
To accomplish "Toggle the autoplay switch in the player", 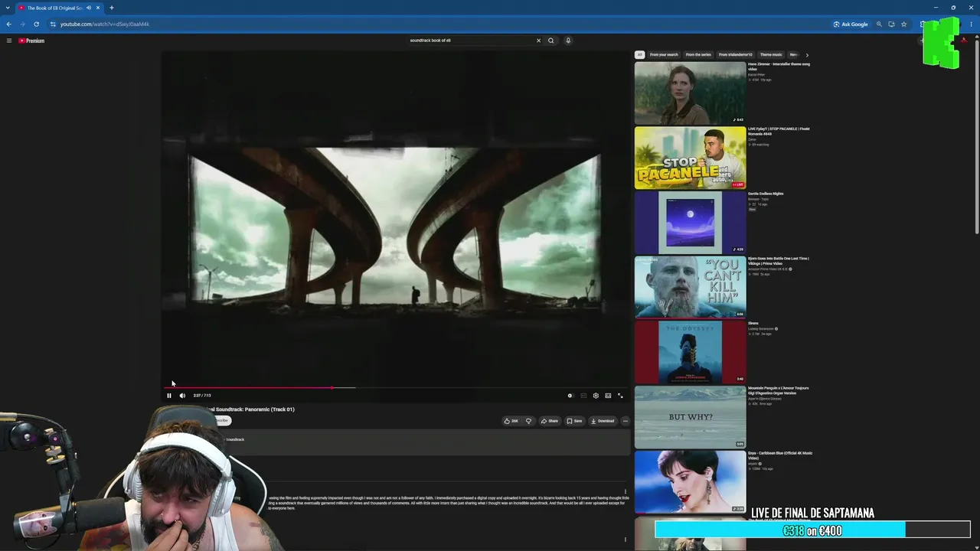I will [x=570, y=396].
